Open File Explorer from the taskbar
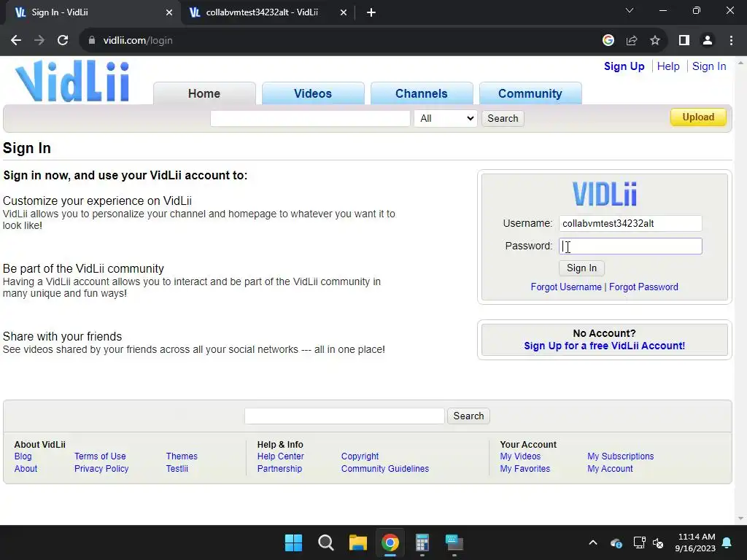This screenshot has width=747, height=560. pyautogui.click(x=357, y=542)
